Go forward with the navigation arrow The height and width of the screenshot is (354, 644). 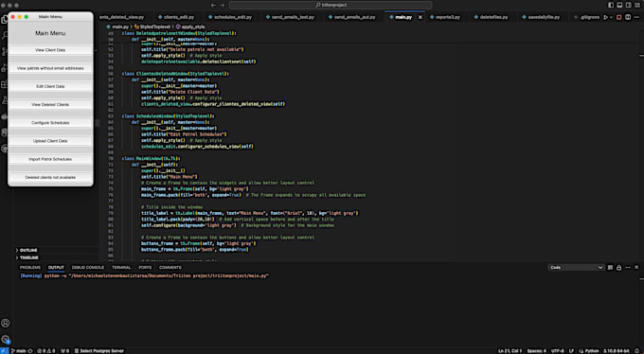223,5
